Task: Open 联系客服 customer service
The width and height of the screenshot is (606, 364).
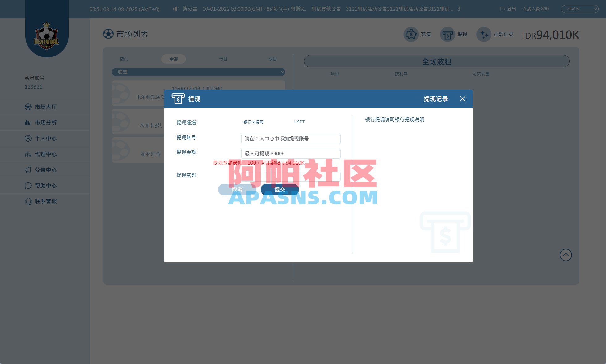Action: point(45,201)
